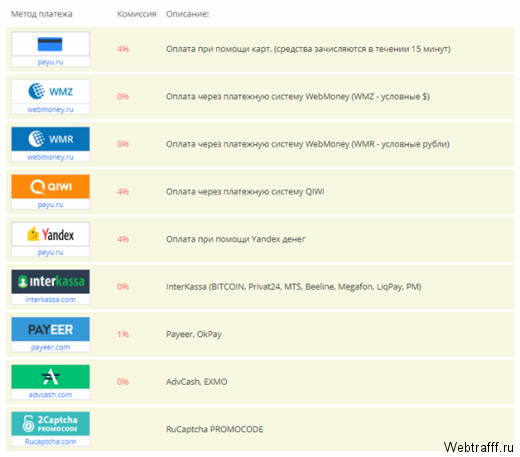Open the Rucaptcha.com link

(50, 442)
